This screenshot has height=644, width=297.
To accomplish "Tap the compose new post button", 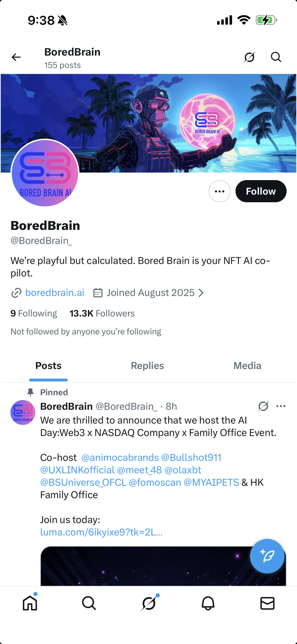I will point(267,556).
